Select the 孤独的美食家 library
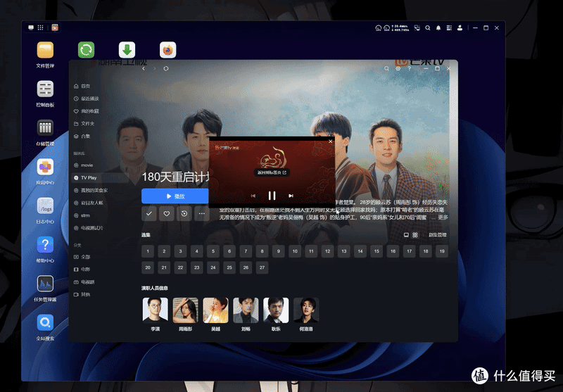 click(x=91, y=190)
